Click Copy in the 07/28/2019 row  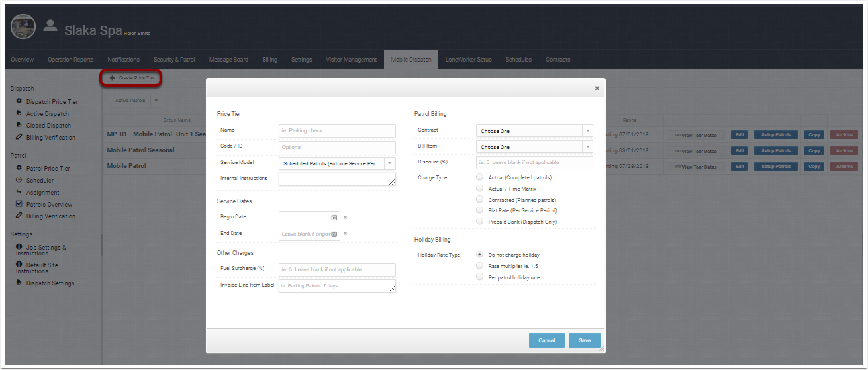(x=814, y=167)
